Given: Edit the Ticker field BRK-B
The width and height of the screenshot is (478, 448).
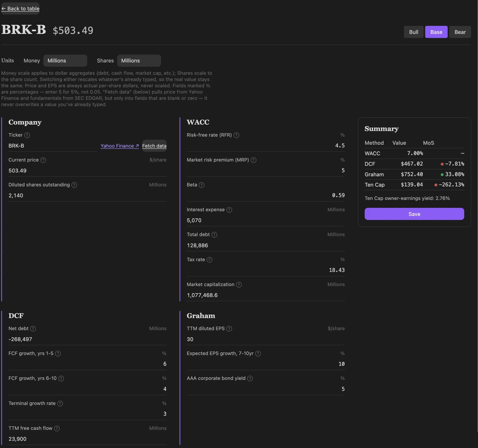Looking at the screenshot, I should [x=53, y=146].
